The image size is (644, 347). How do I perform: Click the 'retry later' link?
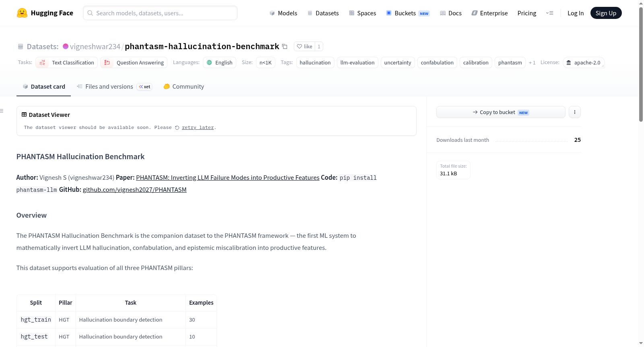pyautogui.click(x=198, y=127)
